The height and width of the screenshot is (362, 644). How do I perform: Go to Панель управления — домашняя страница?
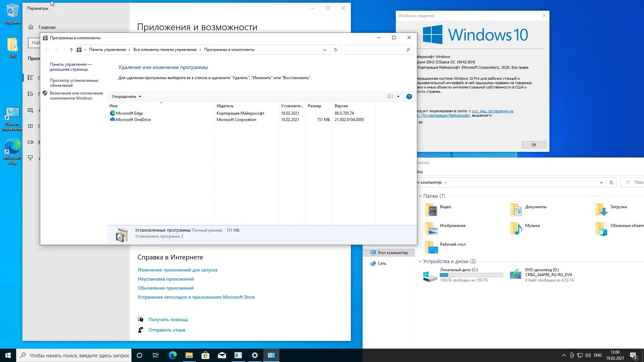(x=70, y=67)
